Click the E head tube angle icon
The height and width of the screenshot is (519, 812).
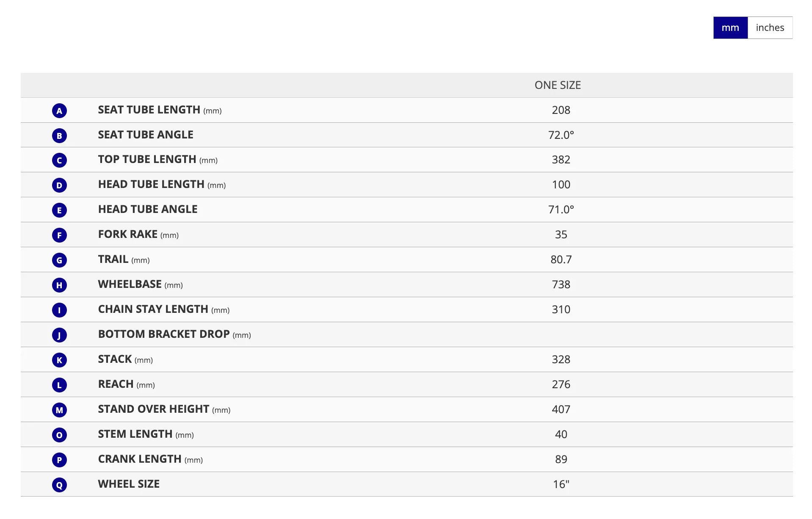pyautogui.click(x=59, y=210)
